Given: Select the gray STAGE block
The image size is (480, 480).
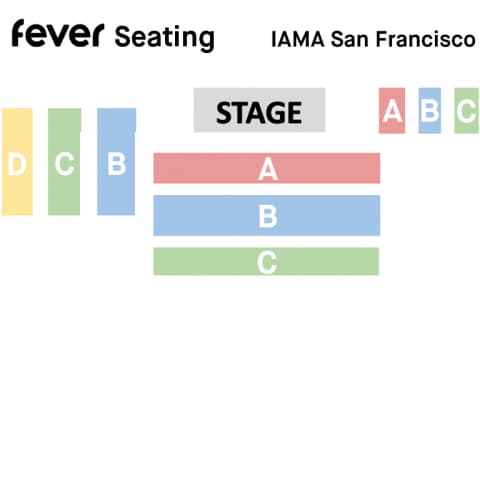Looking at the screenshot, I should (259, 110).
